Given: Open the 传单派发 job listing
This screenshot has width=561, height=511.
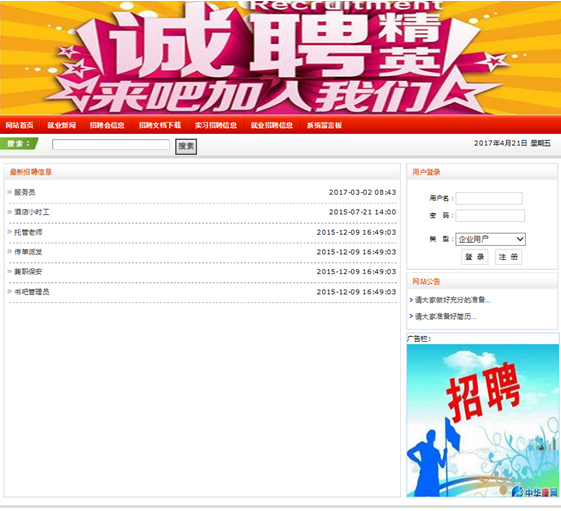Looking at the screenshot, I should (x=28, y=252).
